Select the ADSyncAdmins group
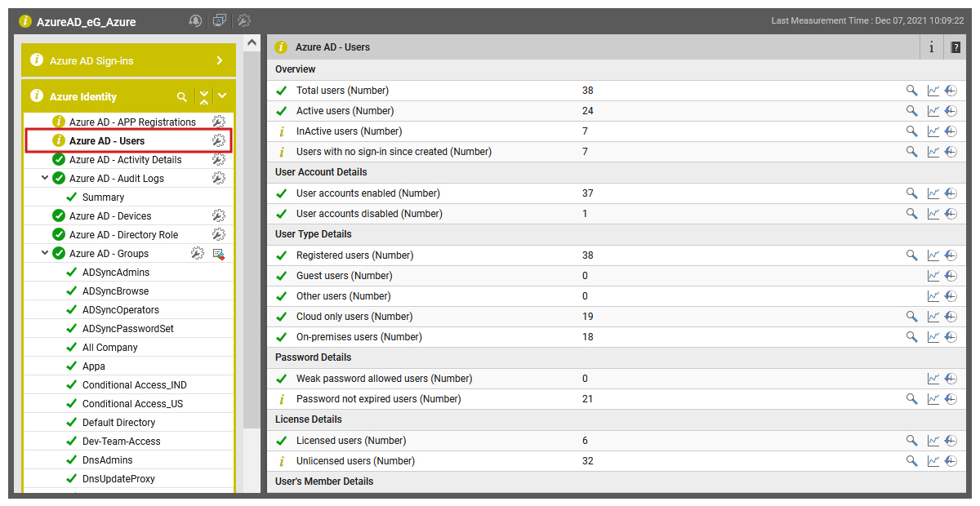 [116, 272]
